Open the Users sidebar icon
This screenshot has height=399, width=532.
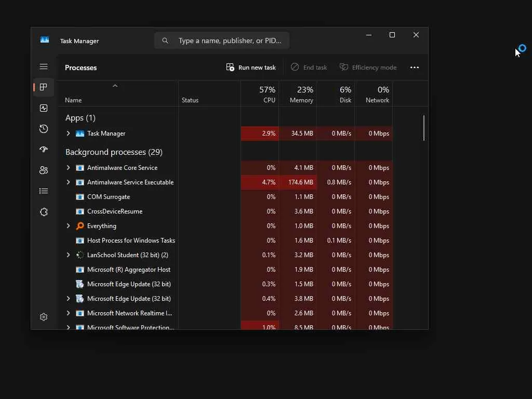[x=44, y=170]
